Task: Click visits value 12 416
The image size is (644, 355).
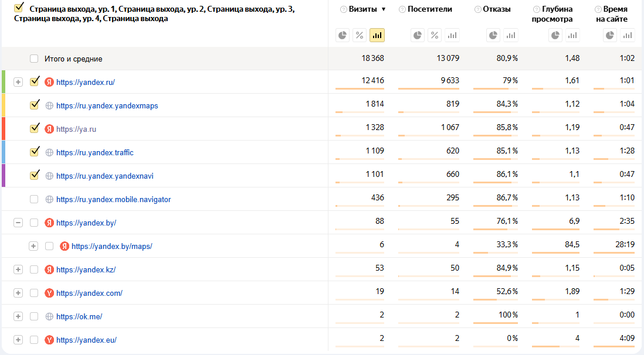Action: point(372,80)
